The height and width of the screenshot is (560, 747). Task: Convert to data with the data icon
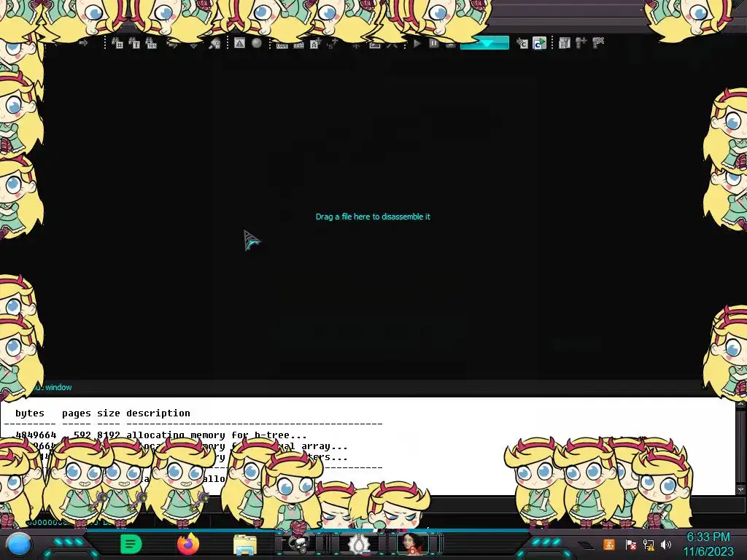click(x=298, y=44)
